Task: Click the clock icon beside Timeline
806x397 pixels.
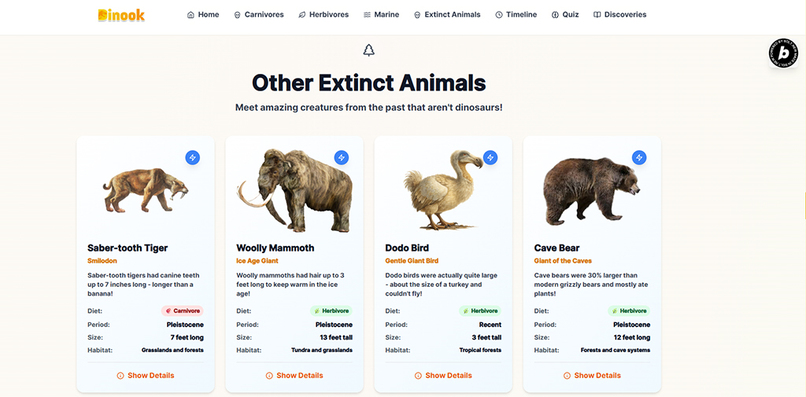Action: 499,15
